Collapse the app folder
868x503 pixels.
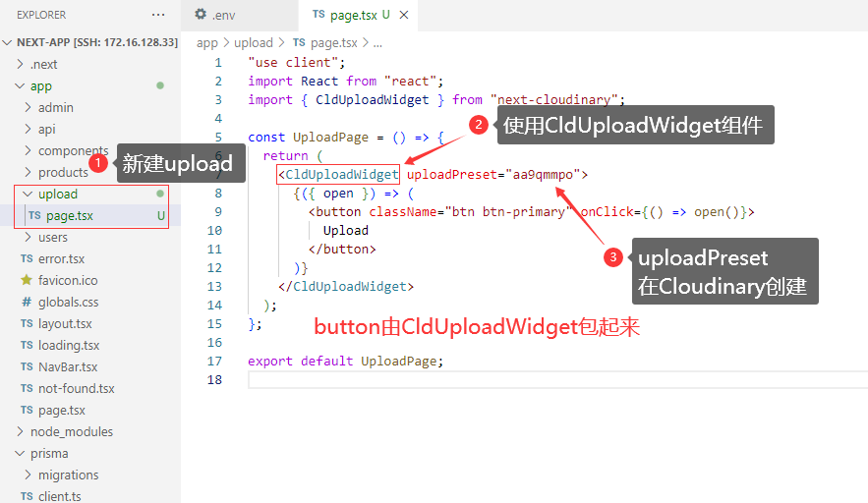20,85
